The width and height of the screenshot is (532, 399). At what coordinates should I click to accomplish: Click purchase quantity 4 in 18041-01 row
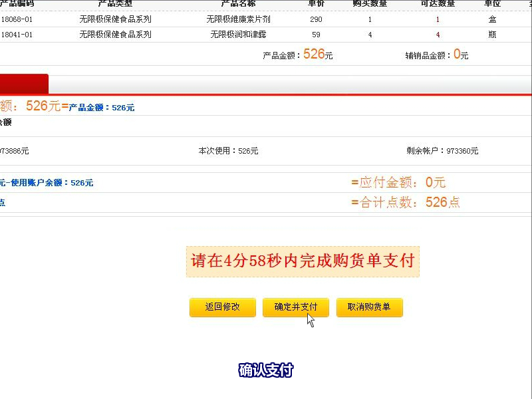(370, 35)
